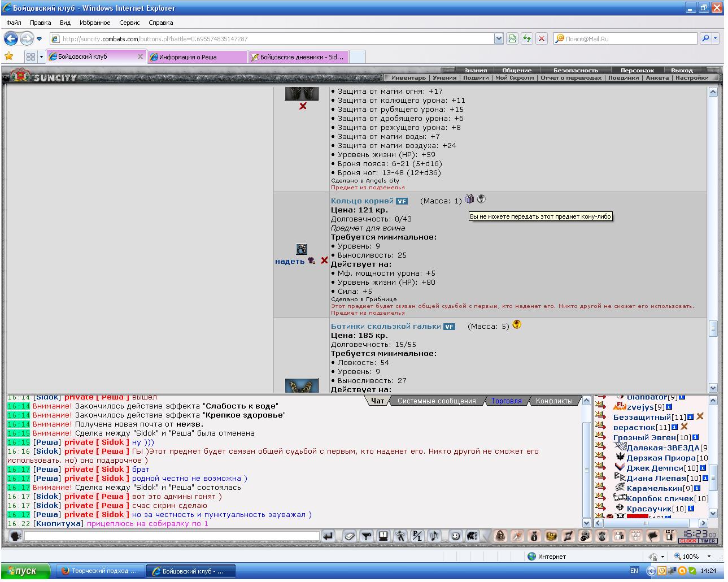
Task: Select the Системные сообщения chat tab
Action: 437,401
